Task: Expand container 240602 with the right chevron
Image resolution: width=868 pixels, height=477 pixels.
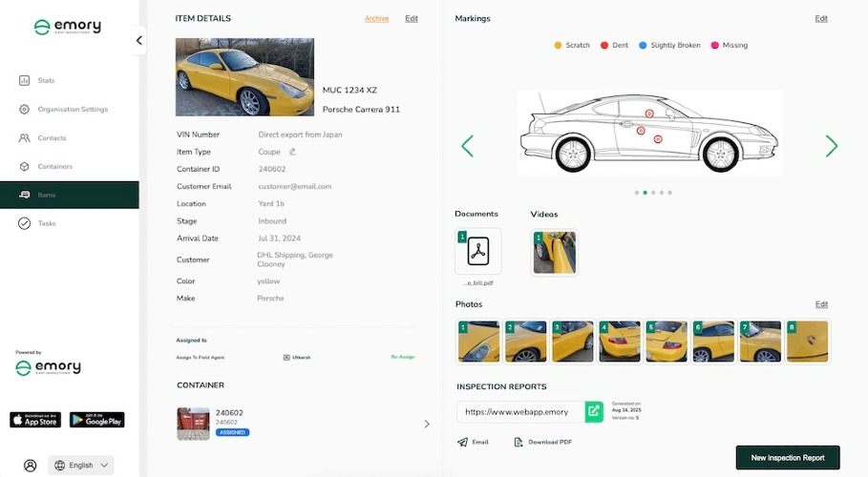Action: click(427, 424)
